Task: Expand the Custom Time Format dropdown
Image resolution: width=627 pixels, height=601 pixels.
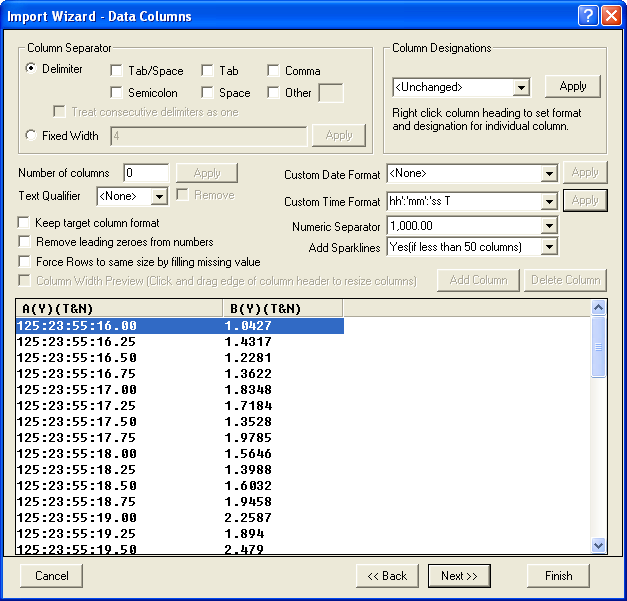Action: tap(549, 202)
